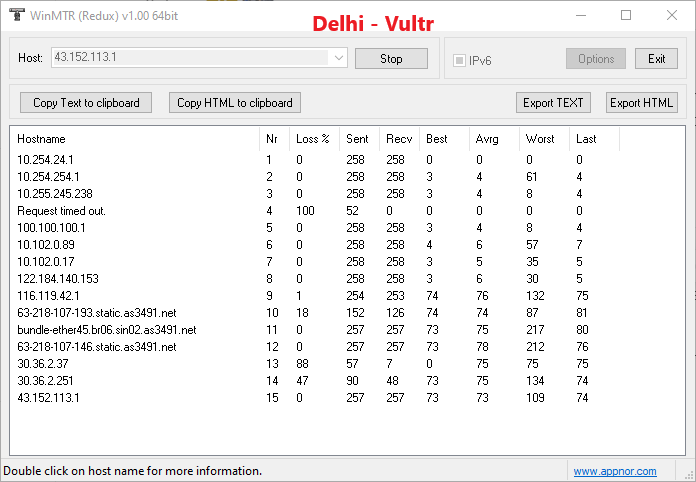The width and height of the screenshot is (696, 482).
Task: Click the Last column header
Action: pyautogui.click(x=594, y=139)
